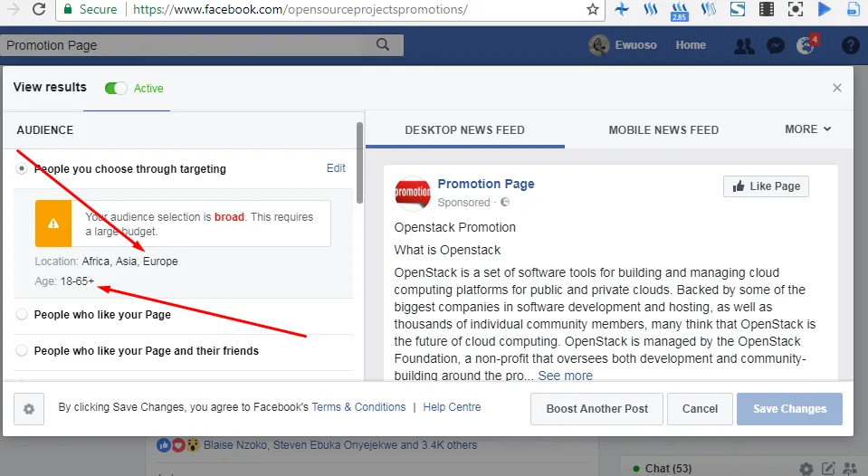The width and height of the screenshot is (868, 476).
Task: Click See more on the post text
Action: 565,376
